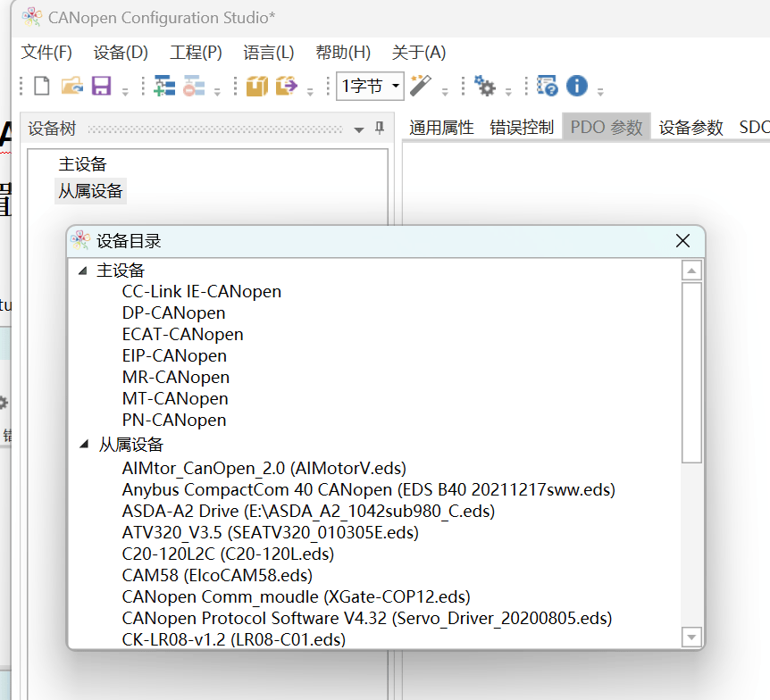770x700 pixels.
Task: Remove device from the tree
Action: pyautogui.click(x=194, y=86)
